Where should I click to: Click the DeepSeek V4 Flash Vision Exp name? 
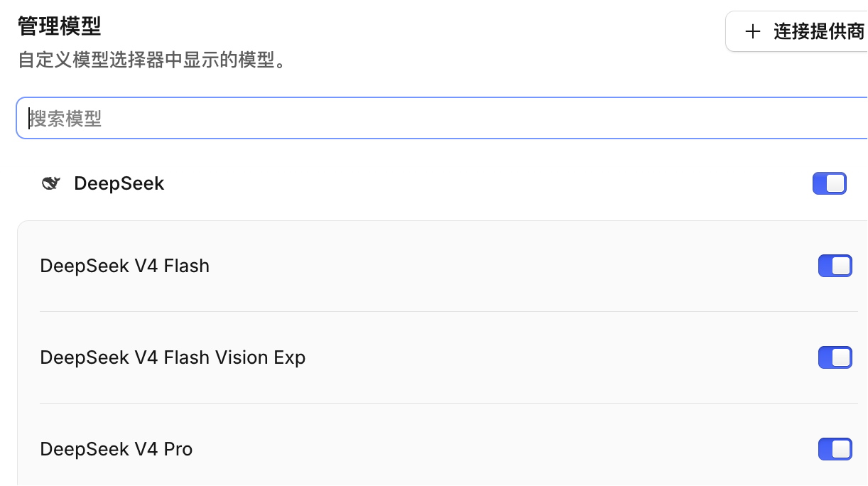173,357
